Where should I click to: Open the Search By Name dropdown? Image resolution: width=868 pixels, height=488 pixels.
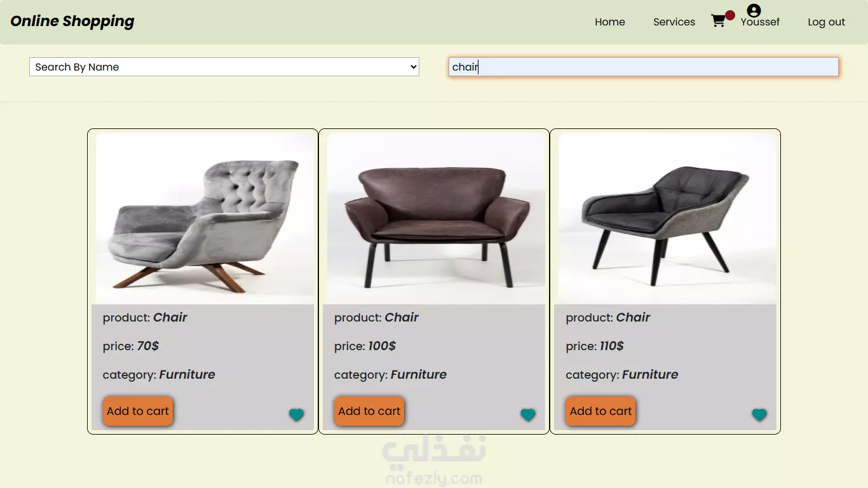tap(224, 67)
